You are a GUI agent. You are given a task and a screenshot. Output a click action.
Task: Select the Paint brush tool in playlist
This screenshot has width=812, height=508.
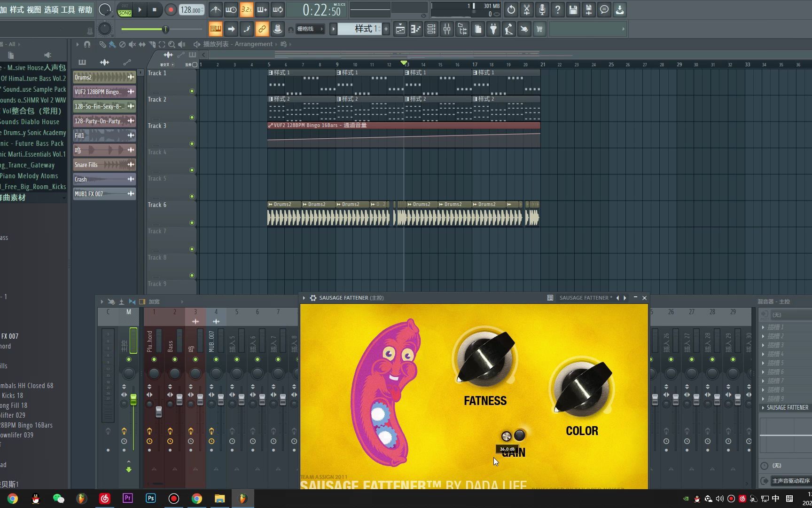pyautogui.click(x=112, y=44)
